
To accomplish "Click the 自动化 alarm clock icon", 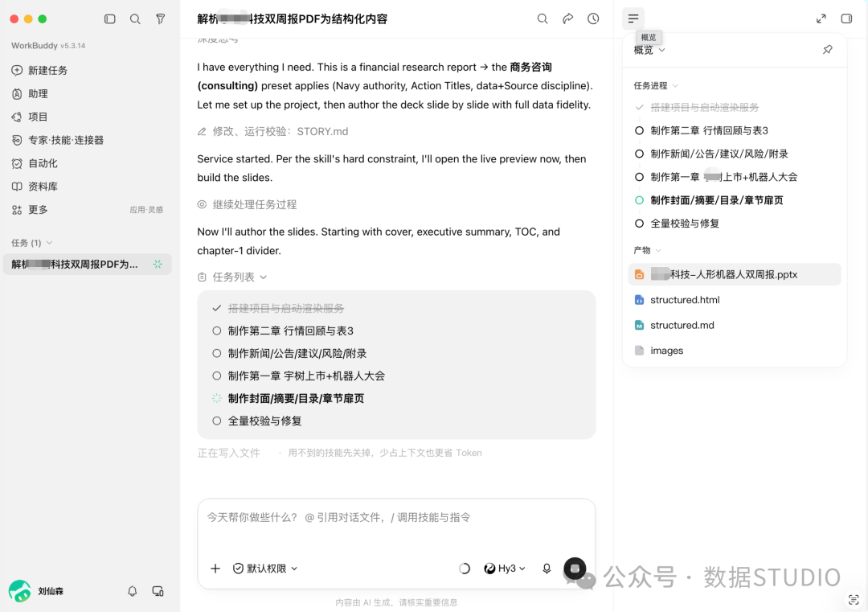I will point(17,163).
